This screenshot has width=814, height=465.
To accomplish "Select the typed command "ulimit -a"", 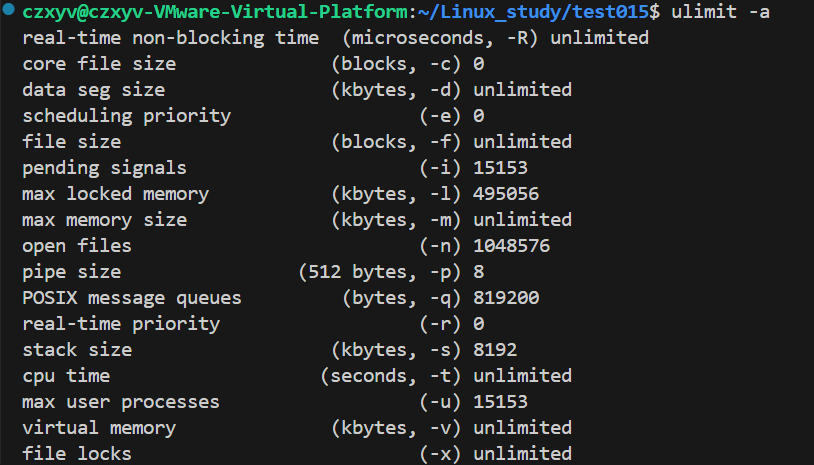I will tap(721, 11).
